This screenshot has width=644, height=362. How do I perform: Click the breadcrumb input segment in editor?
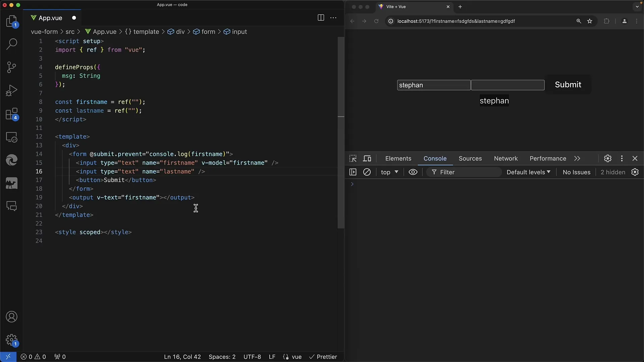(239, 32)
